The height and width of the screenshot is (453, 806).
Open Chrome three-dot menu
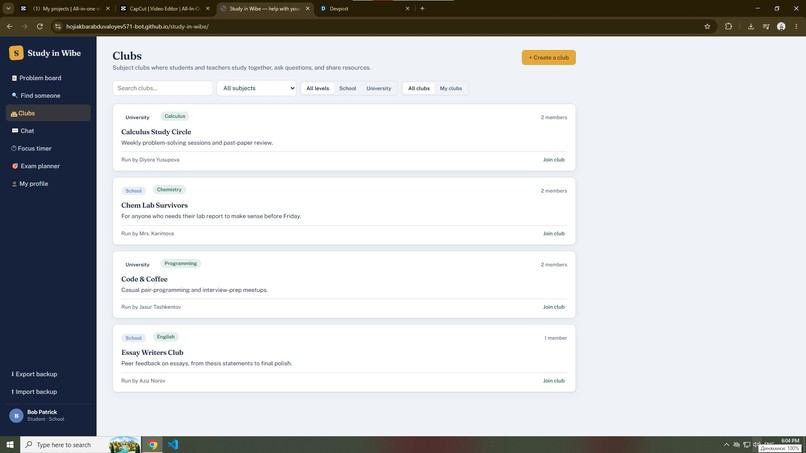[x=796, y=26]
